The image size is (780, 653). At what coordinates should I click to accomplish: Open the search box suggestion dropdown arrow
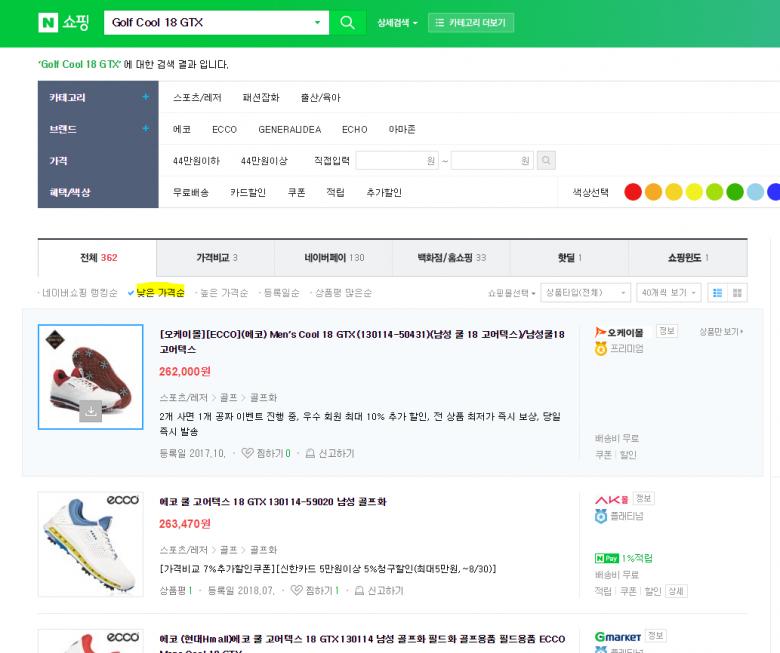318,22
